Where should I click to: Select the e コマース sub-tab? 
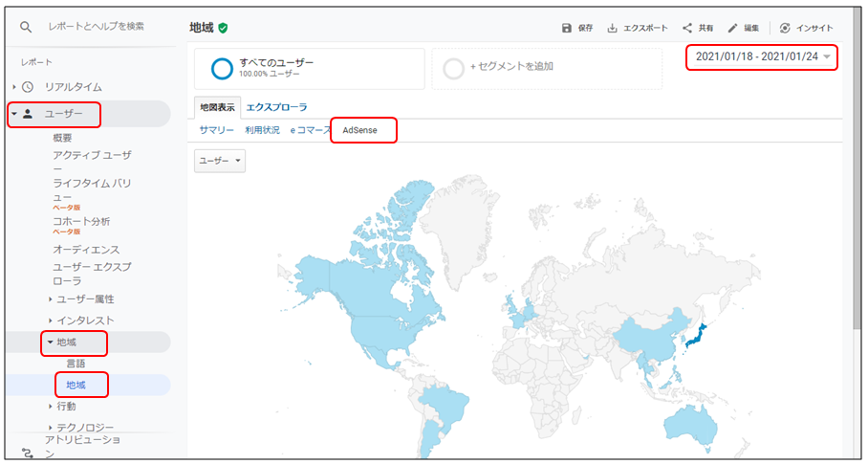coord(311,130)
